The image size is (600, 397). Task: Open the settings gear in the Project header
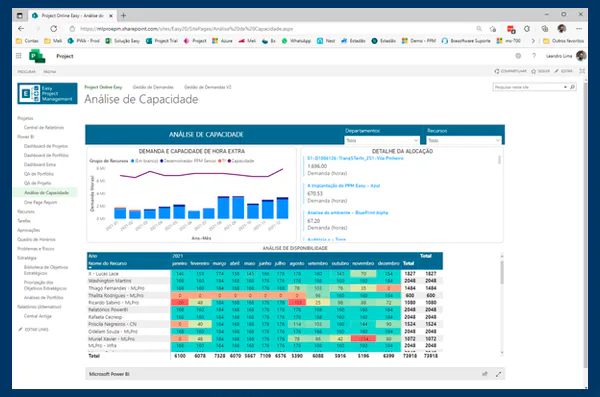(518, 56)
